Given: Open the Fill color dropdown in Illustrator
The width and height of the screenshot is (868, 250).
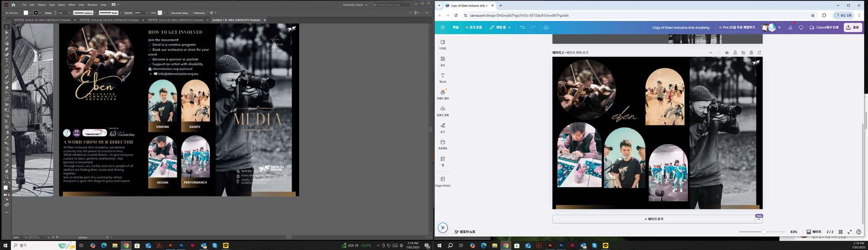Looking at the screenshot, I should [31, 13].
